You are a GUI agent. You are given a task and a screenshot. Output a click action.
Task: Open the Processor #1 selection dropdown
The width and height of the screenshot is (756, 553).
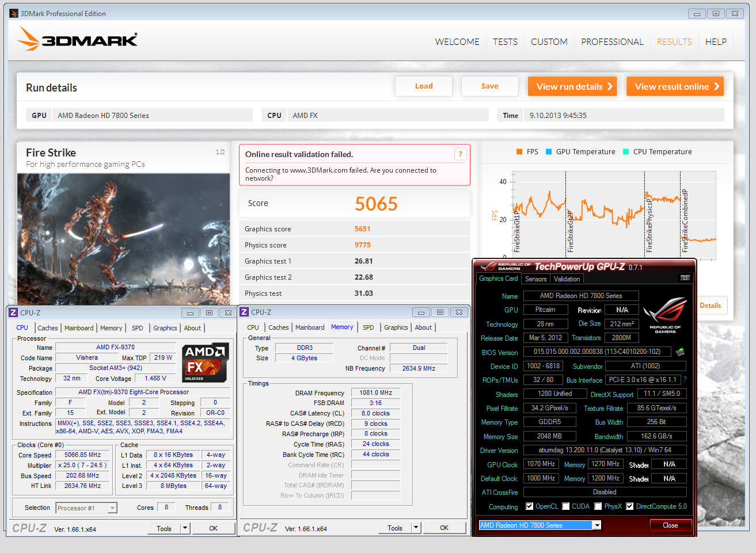[112, 508]
